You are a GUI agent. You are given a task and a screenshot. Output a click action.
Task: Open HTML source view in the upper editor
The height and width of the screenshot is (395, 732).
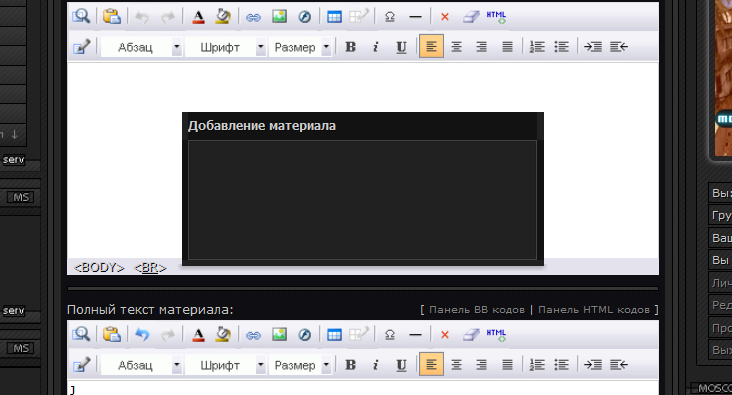click(x=496, y=17)
